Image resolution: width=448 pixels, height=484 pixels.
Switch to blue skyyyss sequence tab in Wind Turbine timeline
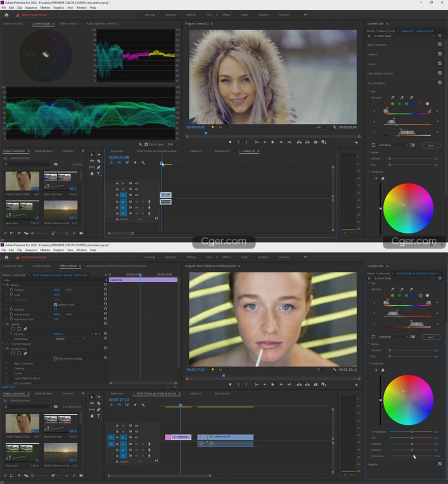222,393
